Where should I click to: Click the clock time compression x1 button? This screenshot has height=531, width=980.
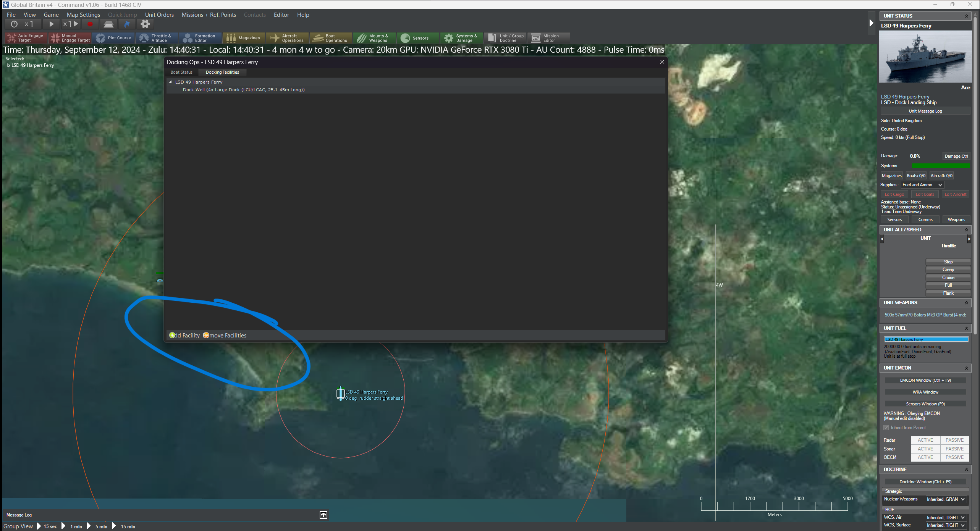click(22, 24)
